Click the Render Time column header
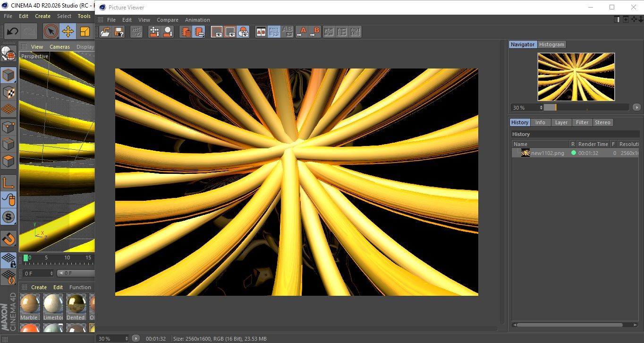This screenshot has height=343, width=644. click(593, 144)
